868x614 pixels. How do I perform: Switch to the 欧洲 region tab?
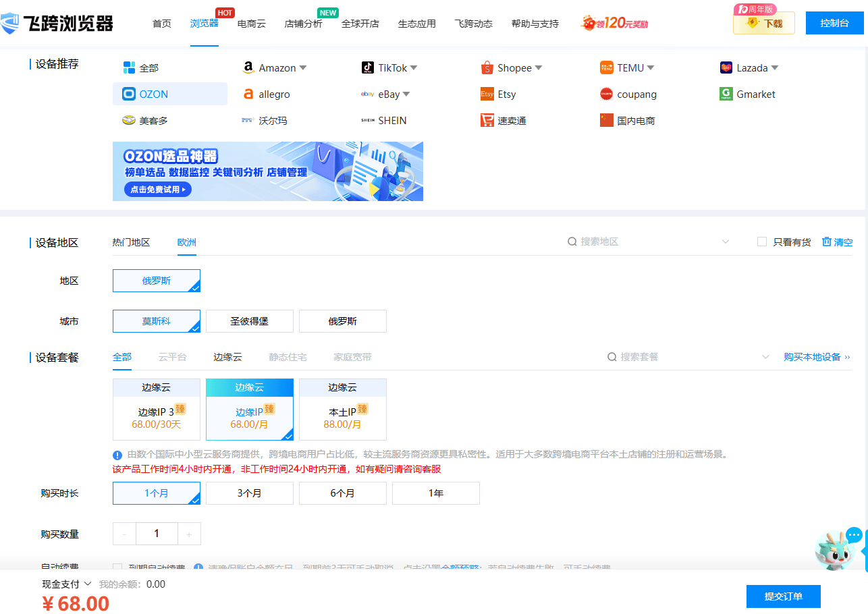pyautogui.click(x=186, y=242)
